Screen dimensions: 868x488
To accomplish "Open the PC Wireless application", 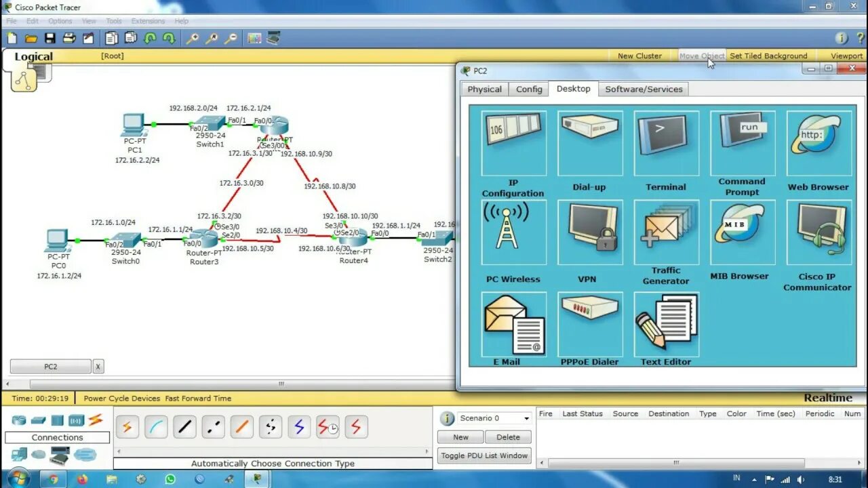I will tap(513, 232).
